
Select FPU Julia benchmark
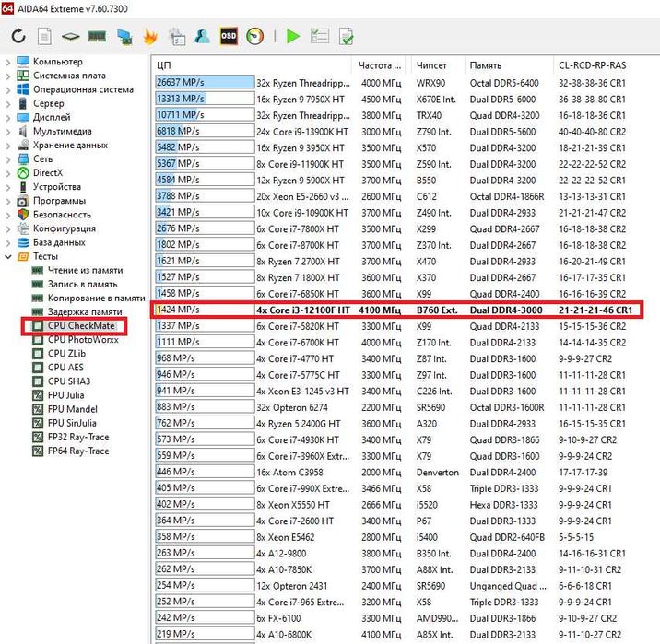tap(65, 395)
